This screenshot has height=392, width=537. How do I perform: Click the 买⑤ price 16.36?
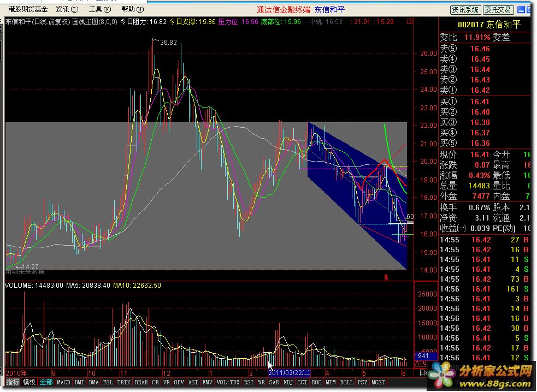tap(480, 143)
